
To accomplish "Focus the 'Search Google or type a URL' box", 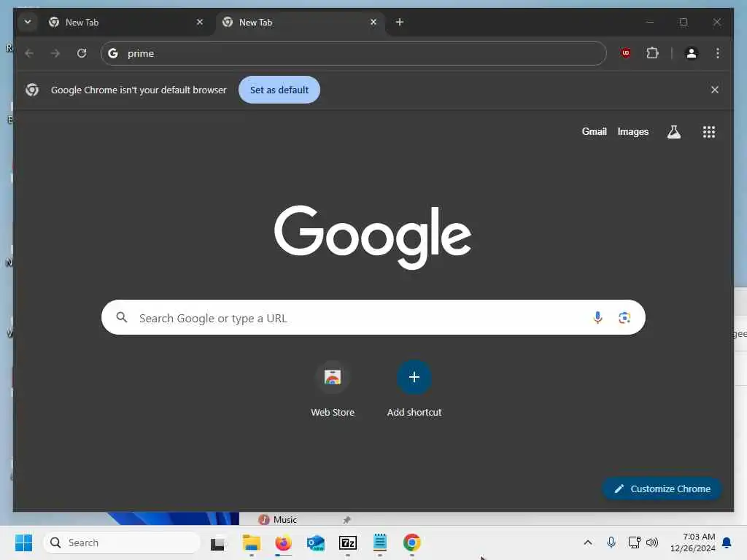I will (373, 318).
